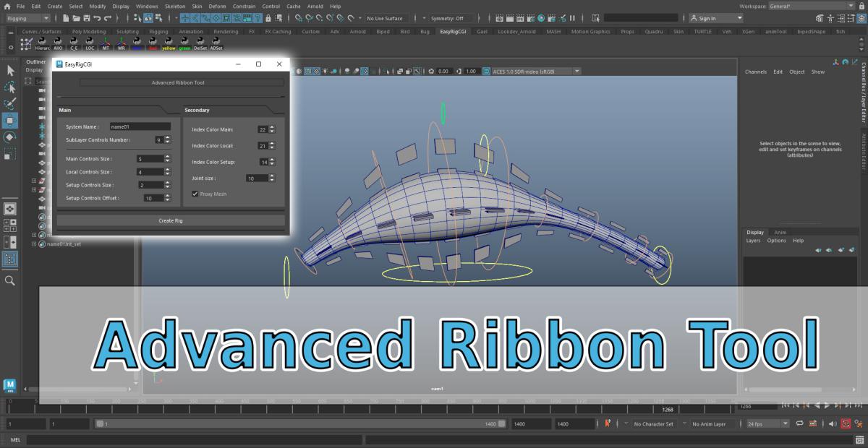Expand the name01int_set tree node
This screenshot has height=448, width=868.
point(34,244)
